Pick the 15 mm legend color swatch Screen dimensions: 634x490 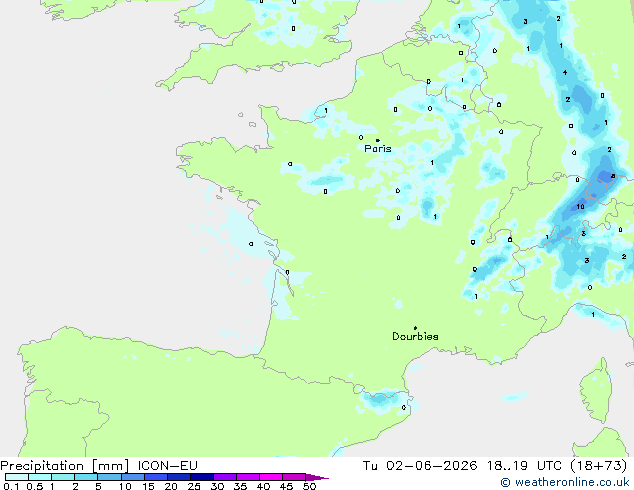coord(155,477)
